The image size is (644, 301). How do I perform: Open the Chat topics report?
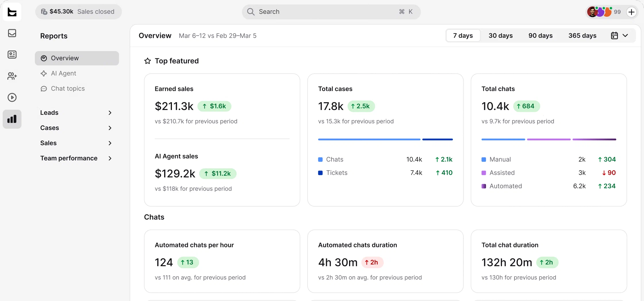point(77,89)
